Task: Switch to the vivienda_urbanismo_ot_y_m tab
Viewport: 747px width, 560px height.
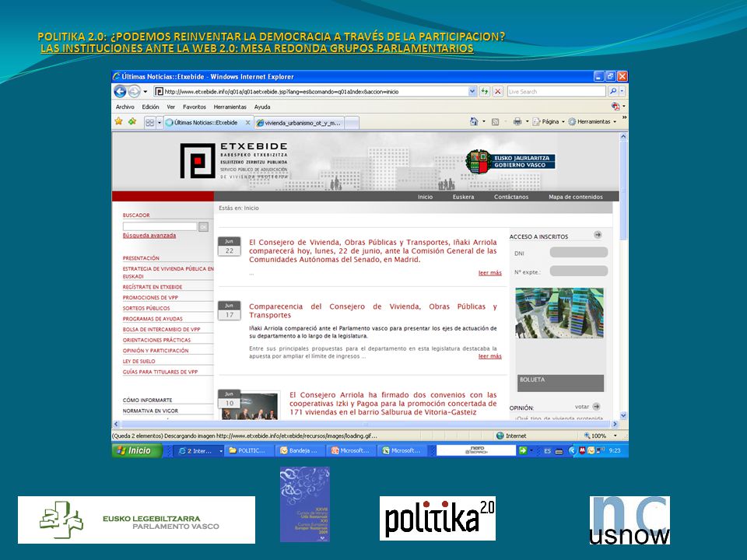Action: tap(299, 123)
